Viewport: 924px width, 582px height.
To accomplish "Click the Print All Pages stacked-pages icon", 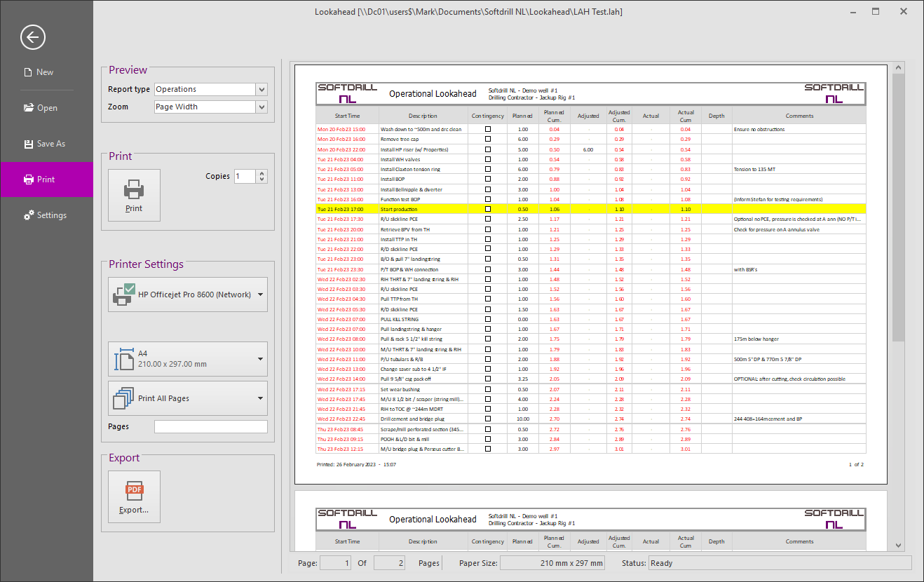I will pos(123,398).
